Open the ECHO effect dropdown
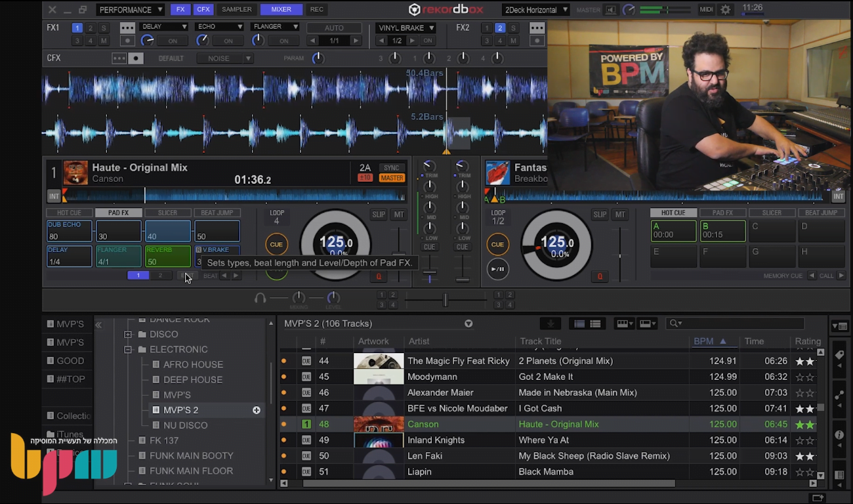The height and width of the screenshot is (504, 853). pyautogui.click(x=219, y=27)
